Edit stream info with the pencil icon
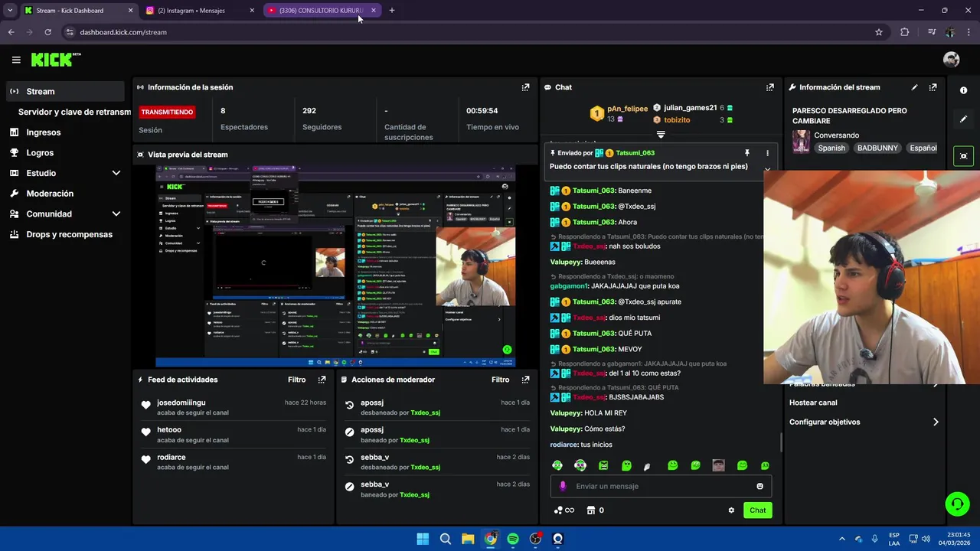 pos(914,87)
